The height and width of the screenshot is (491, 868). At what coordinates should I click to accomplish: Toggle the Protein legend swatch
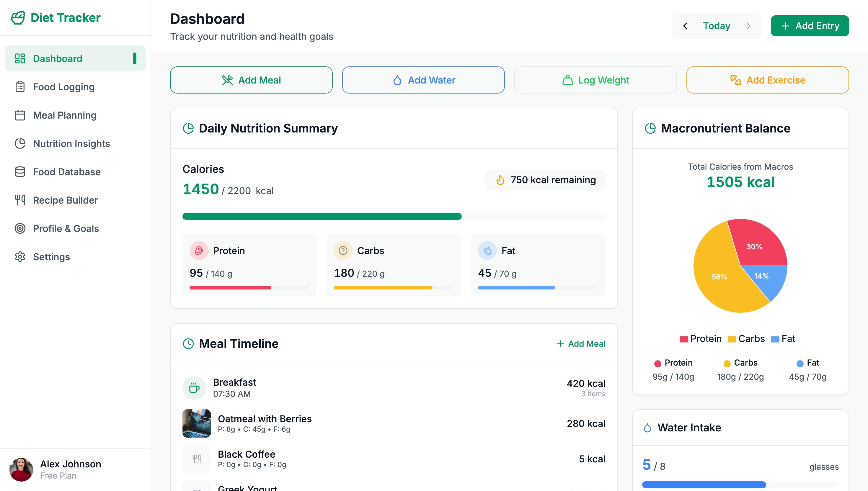(684, 338)
